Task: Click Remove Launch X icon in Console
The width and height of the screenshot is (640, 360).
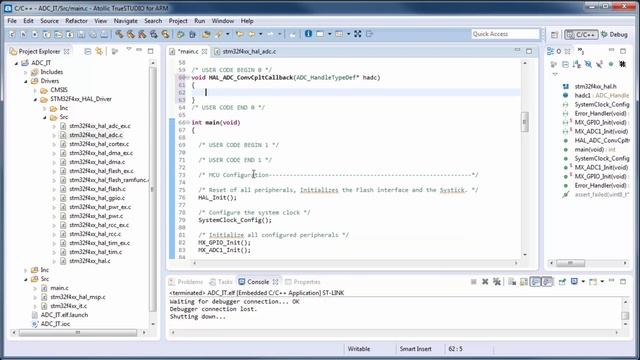Action: pos(485,282)
